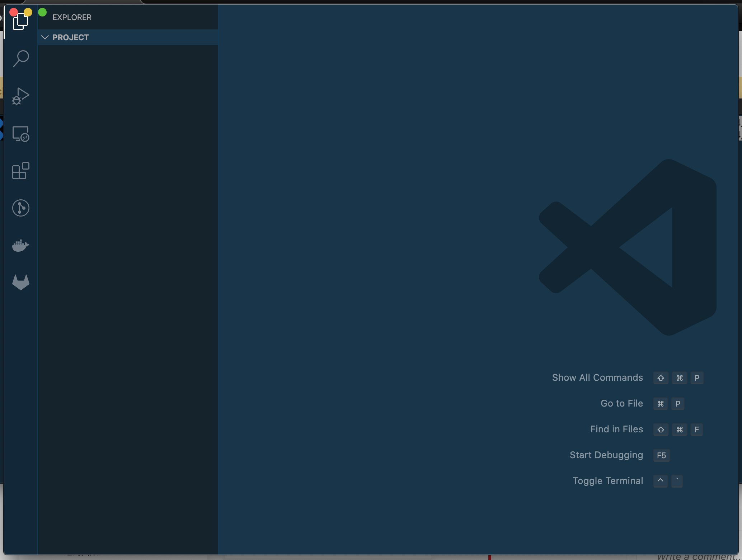Click the Go to File label
This screenshot has width=742, height=560.
pyautogui.click(x=622, y=403)
